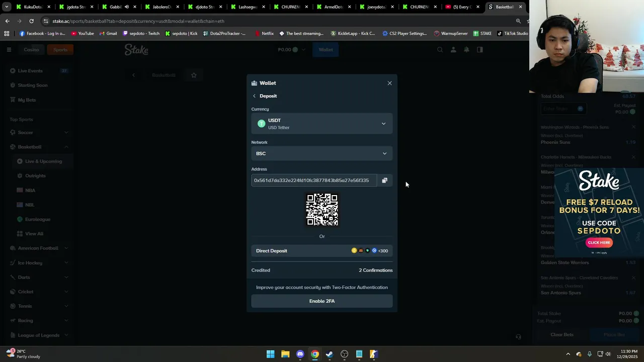644x362 pixels.
Task: Reload the page in Chrome
Action: [31, 21]
